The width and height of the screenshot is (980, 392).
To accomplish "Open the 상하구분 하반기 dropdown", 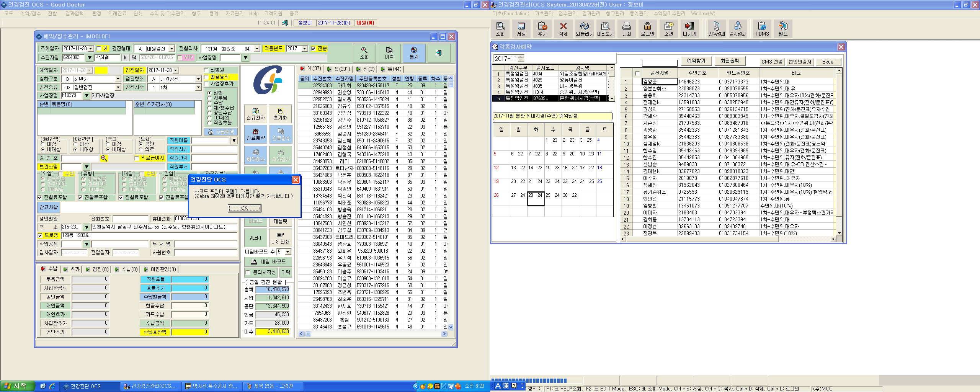I will 118,79.
